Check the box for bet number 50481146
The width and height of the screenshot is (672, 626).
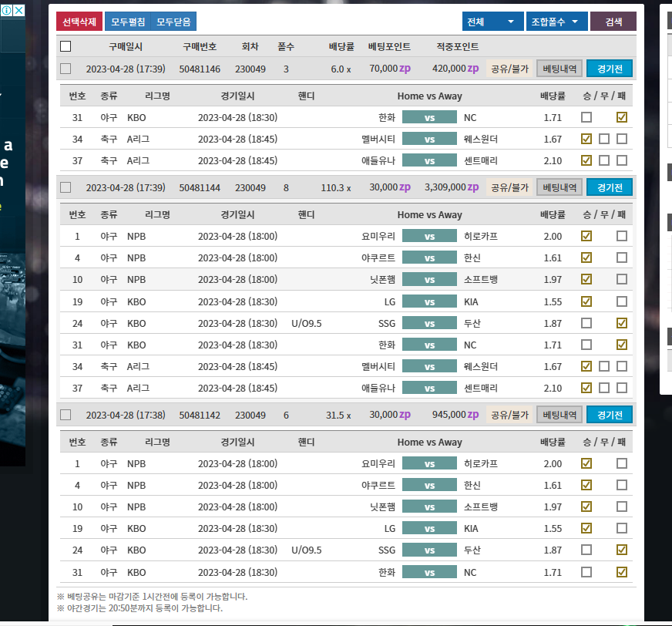[66, 69]
